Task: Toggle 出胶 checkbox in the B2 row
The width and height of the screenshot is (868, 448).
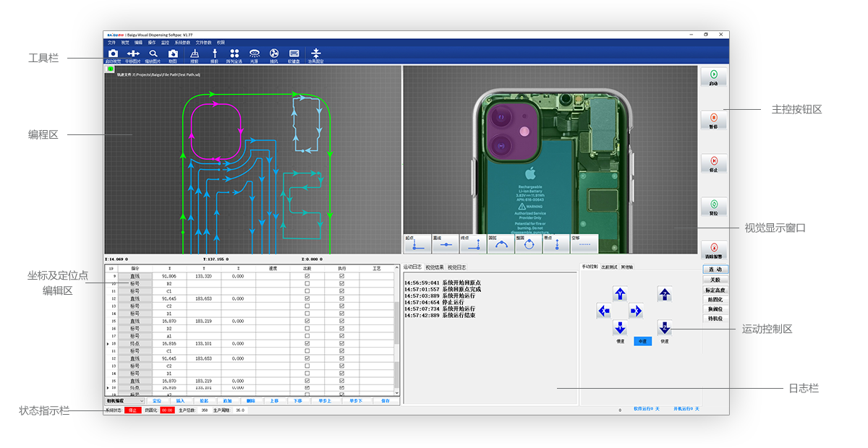Action: pos(307,284)
